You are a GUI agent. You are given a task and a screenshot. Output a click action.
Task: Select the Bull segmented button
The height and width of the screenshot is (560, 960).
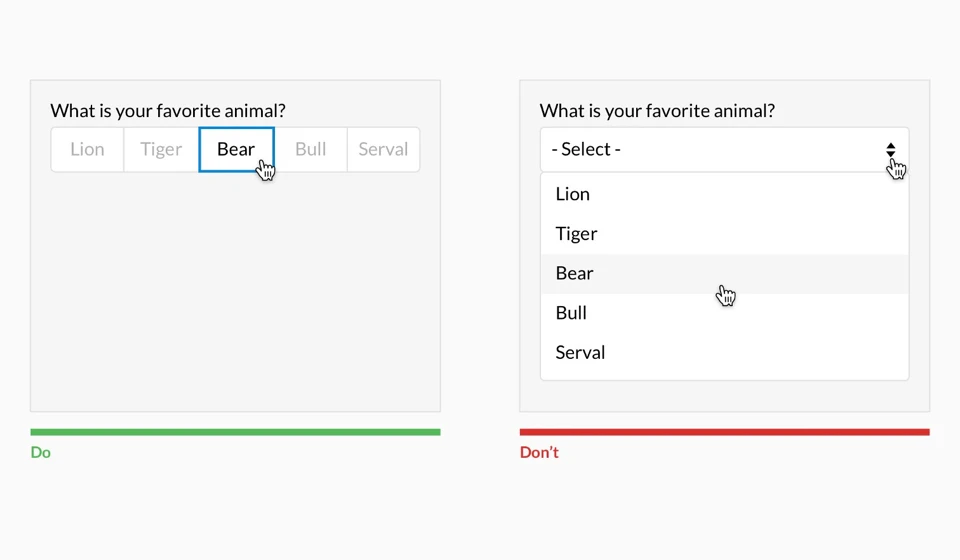pyautogui.click(x=310, y=149)
